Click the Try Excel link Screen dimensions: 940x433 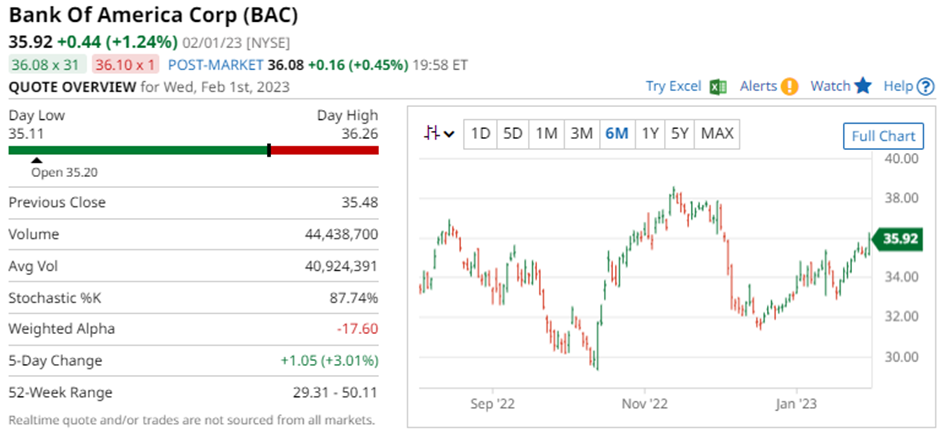[673, 86]
